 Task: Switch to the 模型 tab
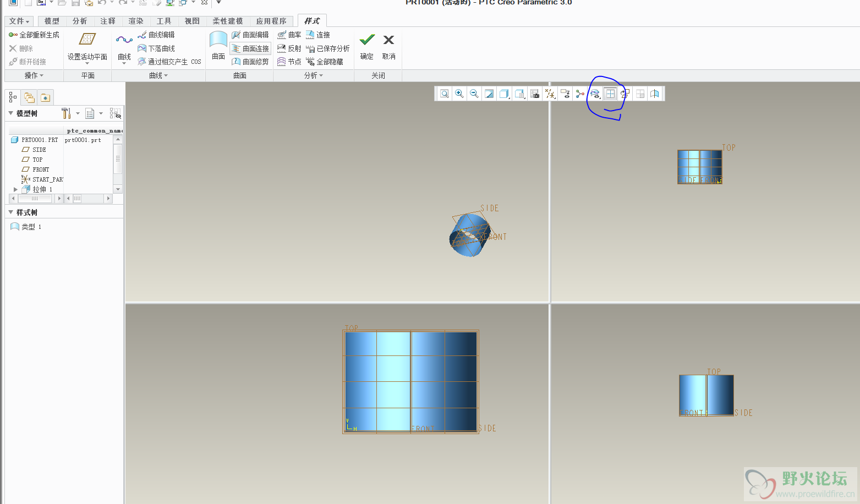[x=52, y=21]
